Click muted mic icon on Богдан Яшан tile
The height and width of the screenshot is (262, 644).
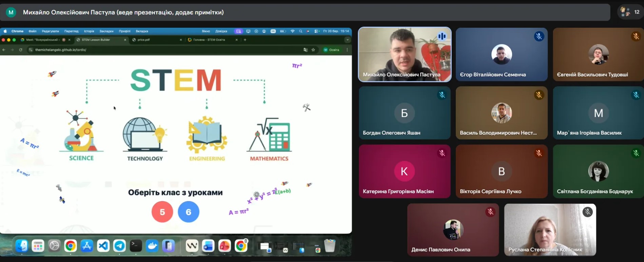point(442,95)
